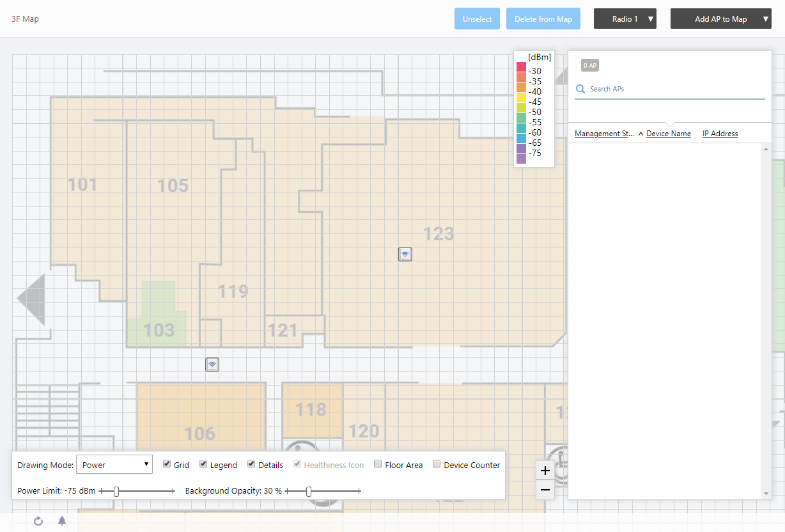Toggle the Legend checkbox off

point(203,464)
